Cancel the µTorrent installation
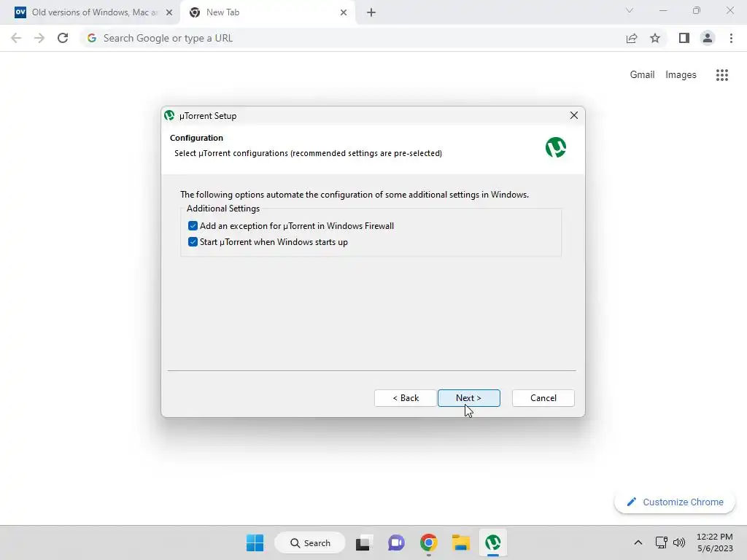The image size is (747, 560). click(x=543, y=398)
